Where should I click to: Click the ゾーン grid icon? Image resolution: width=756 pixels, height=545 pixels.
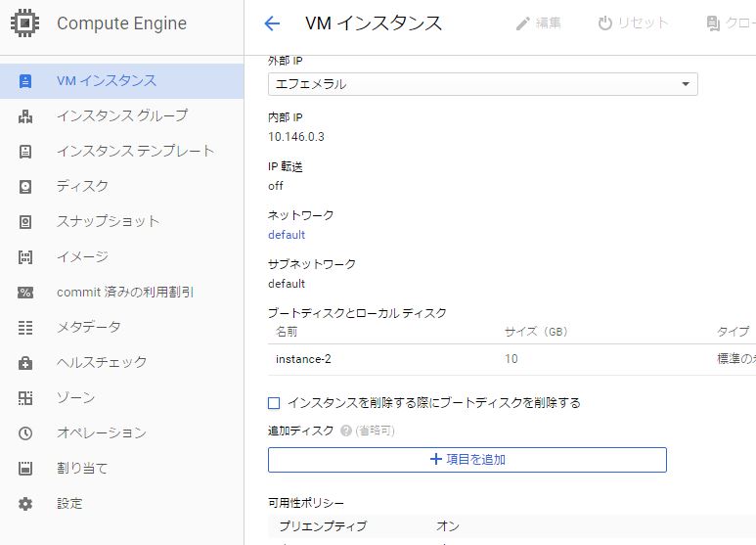[x=25, y=398]
